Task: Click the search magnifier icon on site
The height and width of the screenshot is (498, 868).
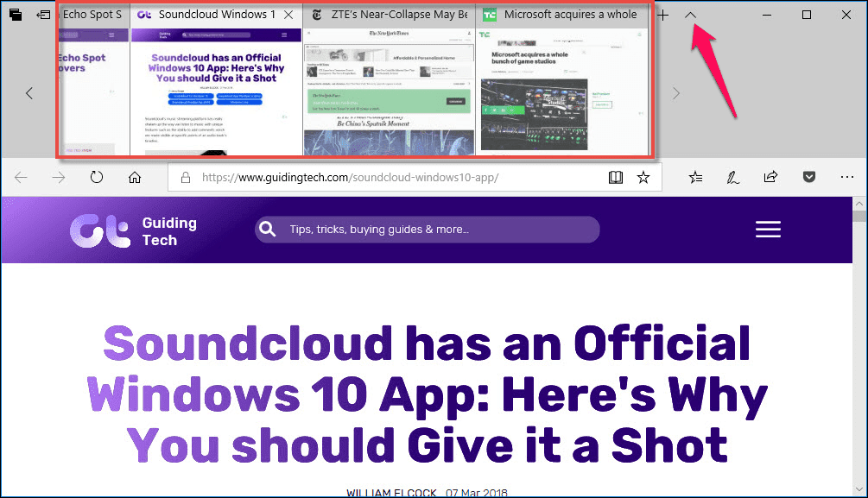Action: [x=268, y=229]
